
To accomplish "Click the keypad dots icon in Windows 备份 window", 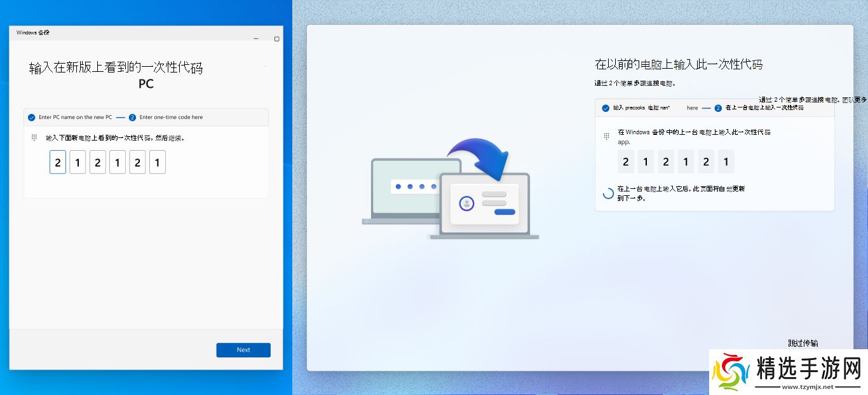I will [x=34, y=137].
